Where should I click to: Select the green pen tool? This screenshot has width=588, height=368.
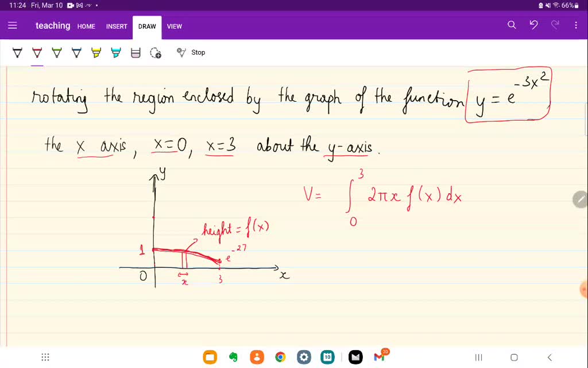pyautogui.click(x=56, y=52)
